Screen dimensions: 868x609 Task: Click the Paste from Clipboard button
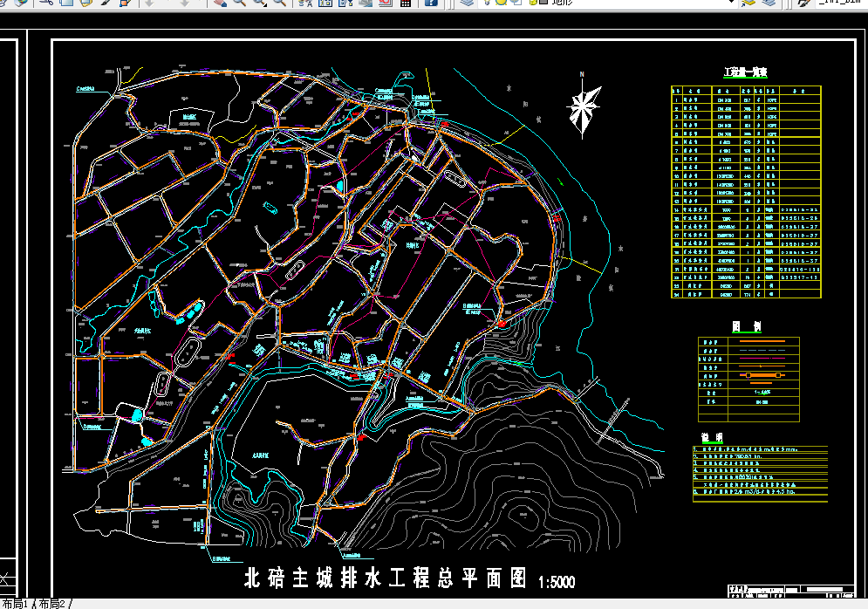[x=85, y=3]
